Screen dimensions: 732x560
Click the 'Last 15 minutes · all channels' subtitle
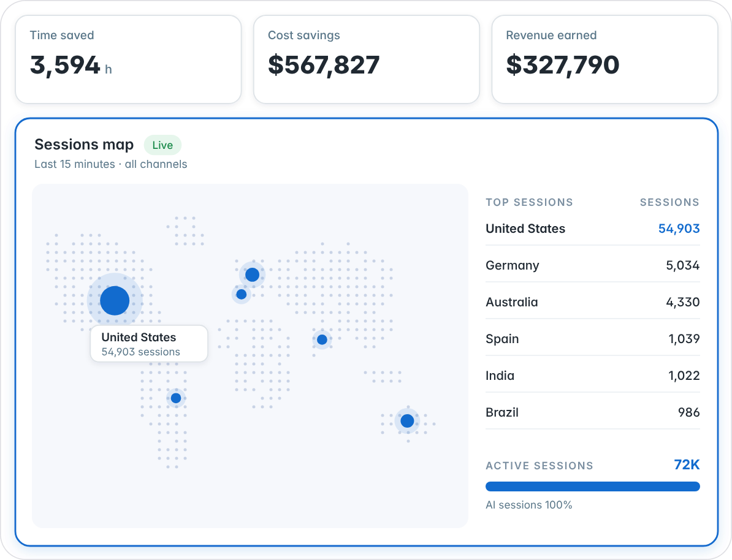click(110, 164)
